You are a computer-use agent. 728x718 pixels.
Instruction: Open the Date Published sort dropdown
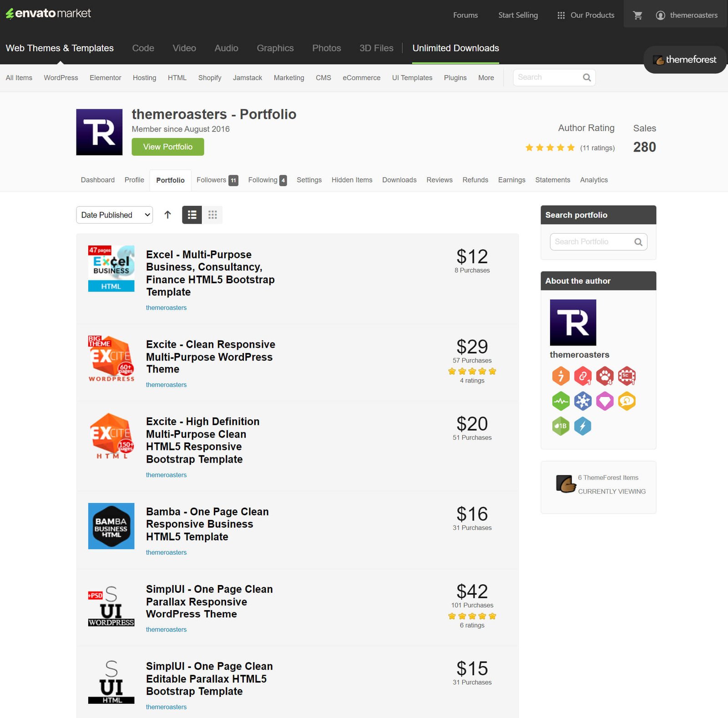coord(114,214)
